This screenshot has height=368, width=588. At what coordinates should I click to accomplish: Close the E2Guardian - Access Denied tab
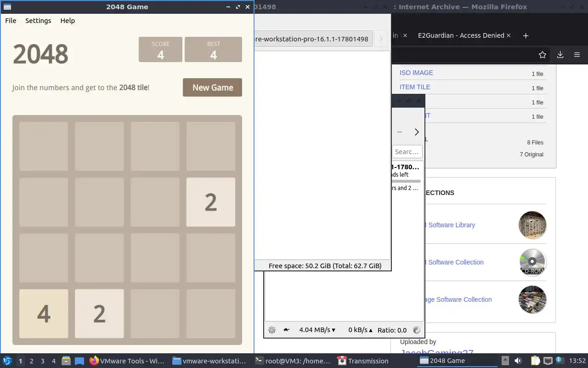(509, 35)
